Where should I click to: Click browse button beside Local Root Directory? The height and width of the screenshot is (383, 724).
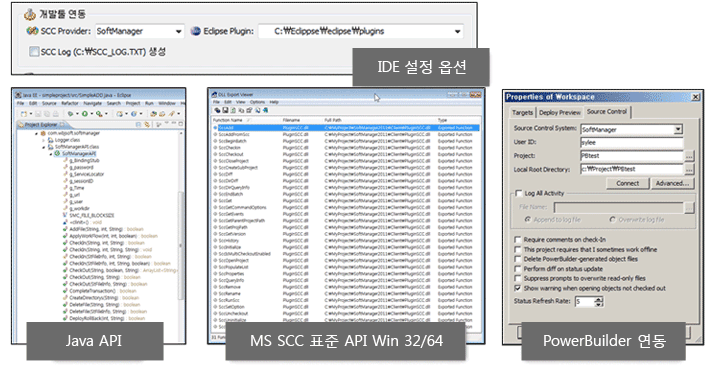click(689, 170)
